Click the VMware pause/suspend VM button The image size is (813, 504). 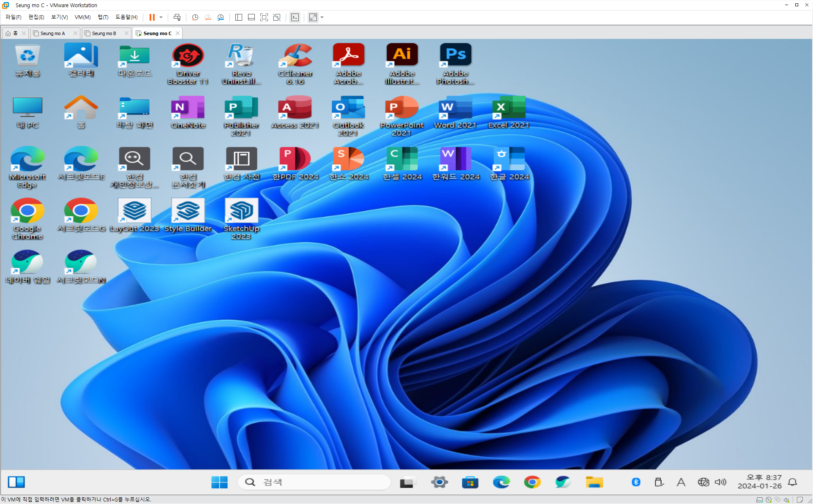[x=152, y=17]
